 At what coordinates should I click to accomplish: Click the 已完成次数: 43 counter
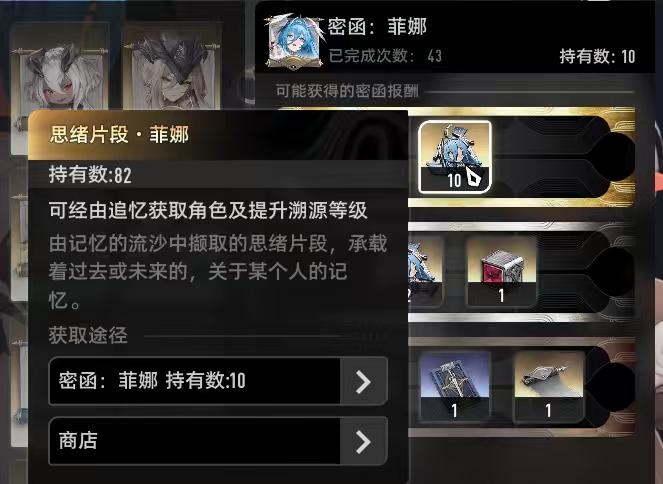click(385, 55)
